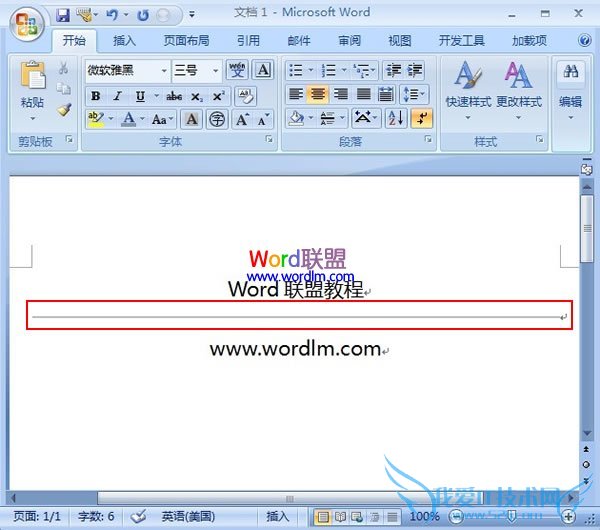Click 英语(美国) language indicator
Viewport: 600px width, 530px height.
(188, 517)
